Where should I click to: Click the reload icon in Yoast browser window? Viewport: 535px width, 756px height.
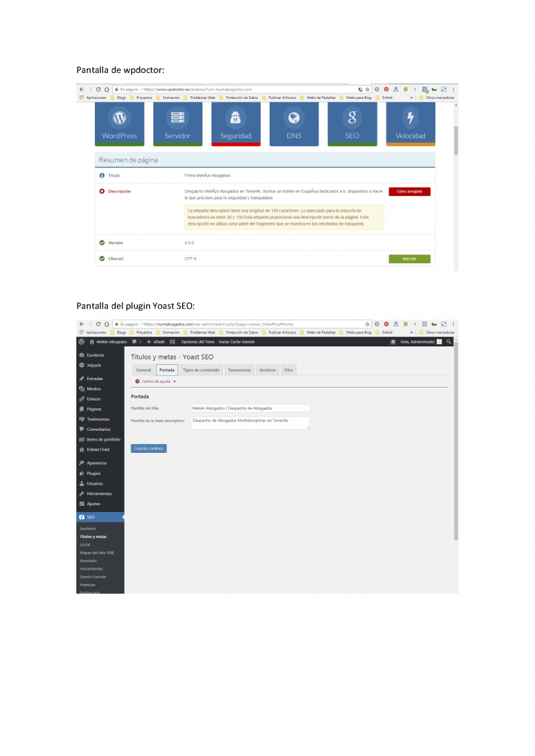[x=98, y=324]
